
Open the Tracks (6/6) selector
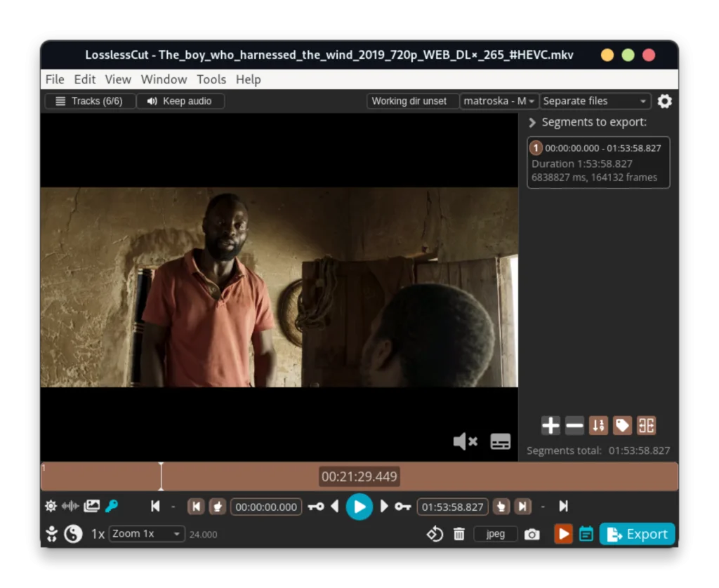tap(89, 100)
